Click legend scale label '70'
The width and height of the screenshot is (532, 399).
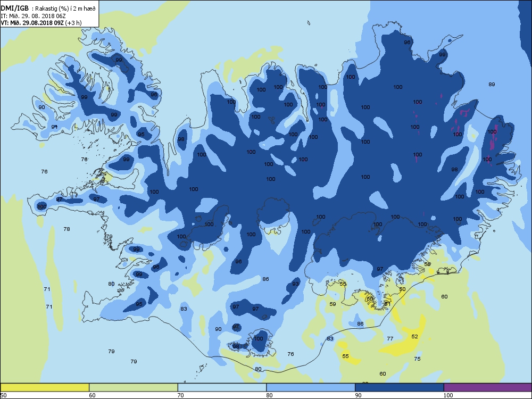[181, 395]
